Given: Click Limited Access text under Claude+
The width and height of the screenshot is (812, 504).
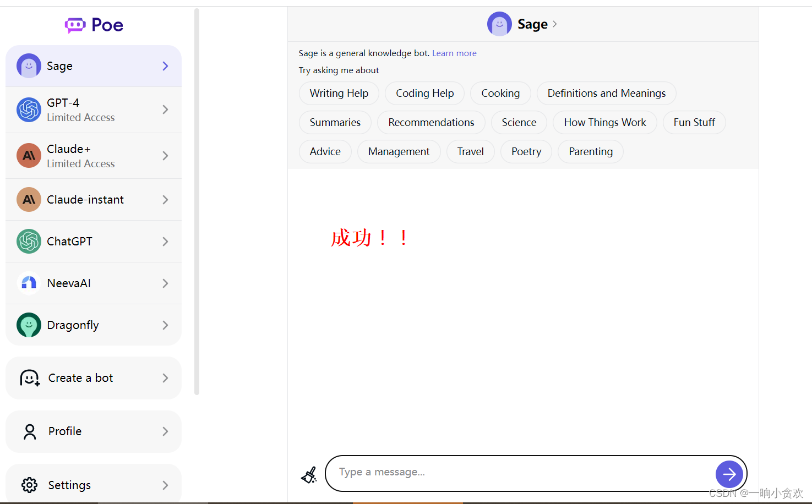Looking at the screenshot, I should [x=81, y=164].
